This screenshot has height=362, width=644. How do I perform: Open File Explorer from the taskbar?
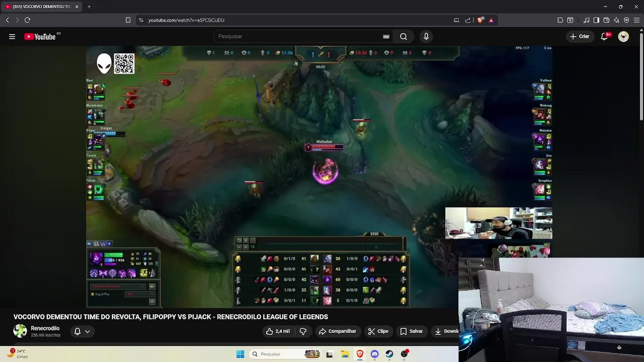pos(345,354)
